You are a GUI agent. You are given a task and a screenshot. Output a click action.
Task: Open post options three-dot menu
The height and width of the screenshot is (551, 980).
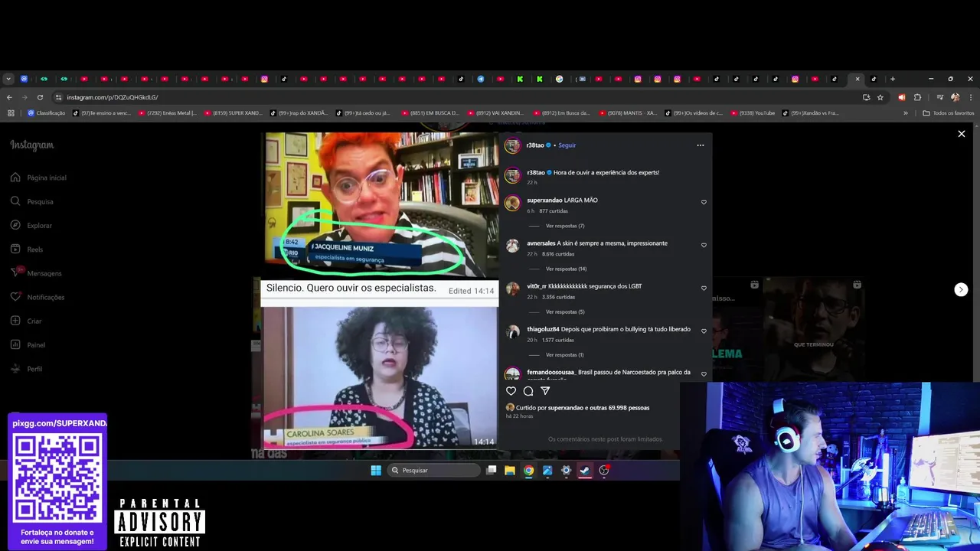click(700, 145)
